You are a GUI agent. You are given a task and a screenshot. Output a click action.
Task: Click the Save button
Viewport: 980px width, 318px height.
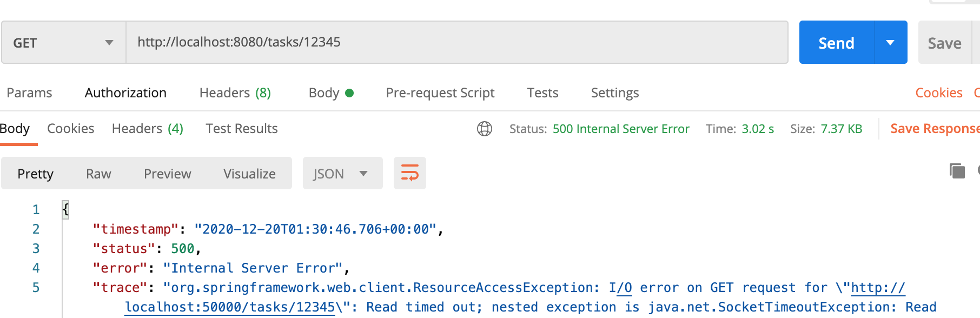[x=944, y=43]
